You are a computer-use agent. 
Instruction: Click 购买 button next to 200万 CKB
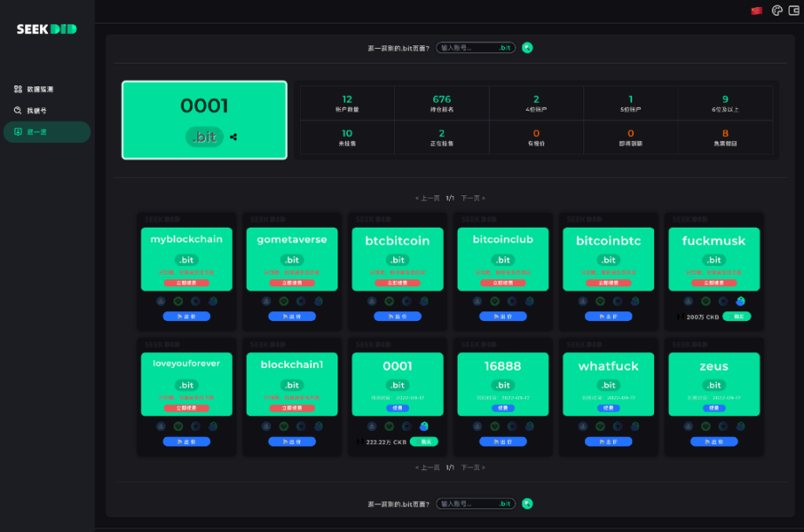pyautogui.click(x=737, y=317)
